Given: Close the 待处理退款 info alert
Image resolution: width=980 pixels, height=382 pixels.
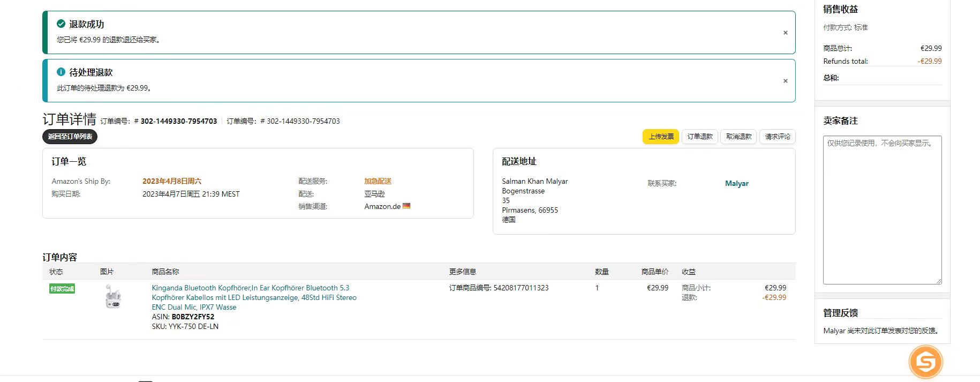Looking at the screenshot, I should tap(785, 81).
